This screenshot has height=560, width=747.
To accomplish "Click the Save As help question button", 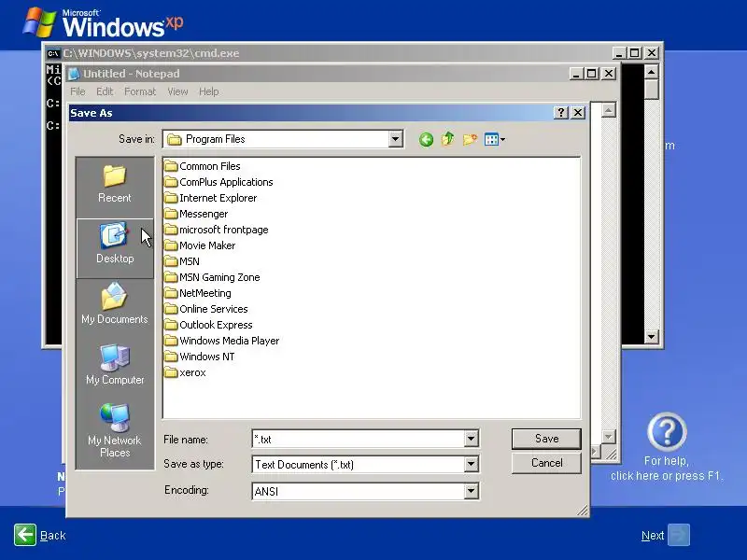I will pyautogui.click(x=561, y=113).
